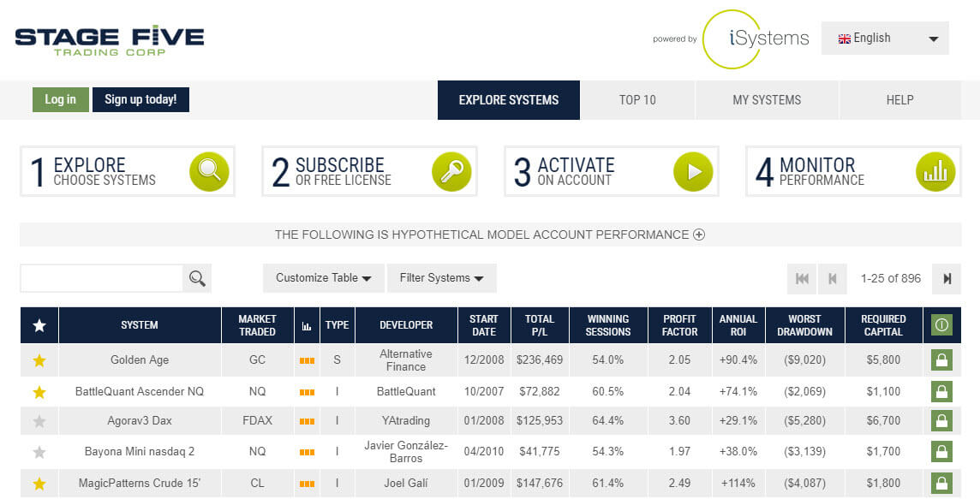Image resolution: width=980 pixels, height=499 pixels.
Task: Open the Customize Table dropdown
Action: [323, 278]
